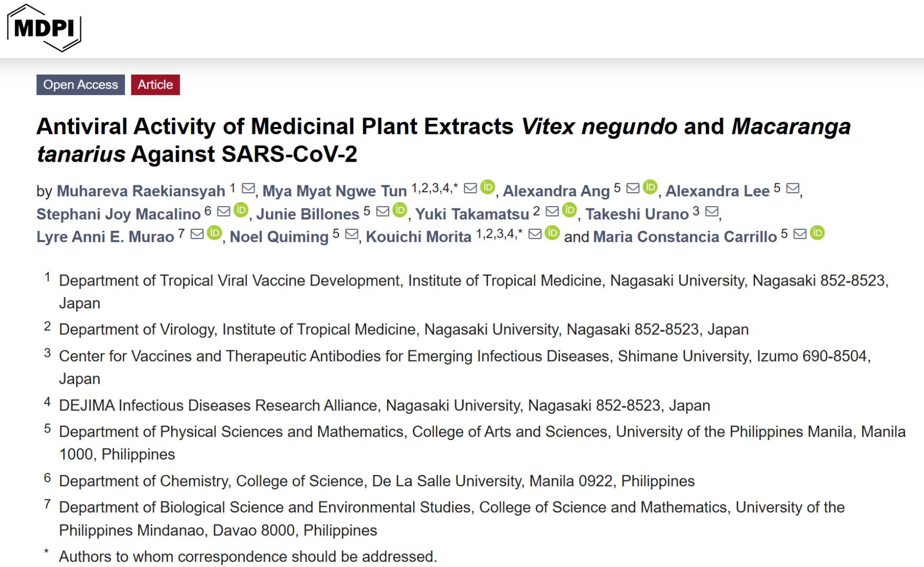This screenshot has height=567, width=924.
Task: Open ORCID icon for Maria Constancia Carrillo
Action: [817, 233]
